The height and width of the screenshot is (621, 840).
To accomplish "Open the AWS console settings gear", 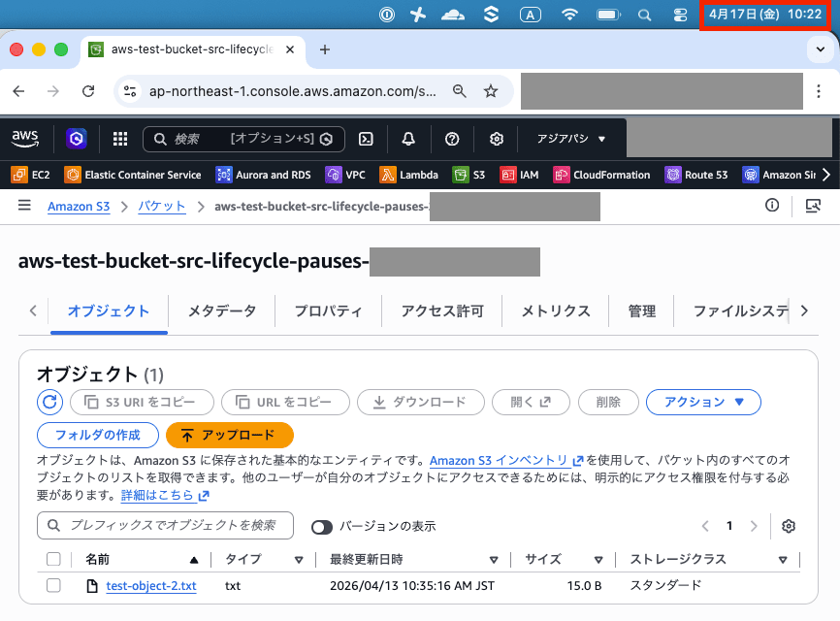I will click(x=496, y=139).
